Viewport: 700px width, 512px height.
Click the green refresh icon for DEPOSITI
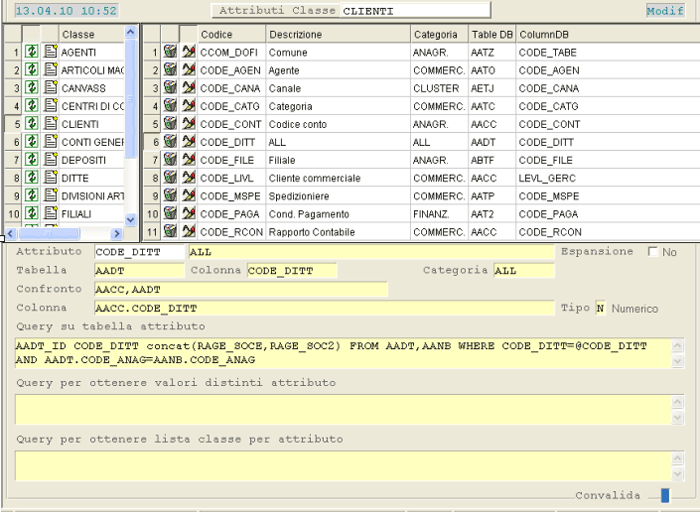32,160
